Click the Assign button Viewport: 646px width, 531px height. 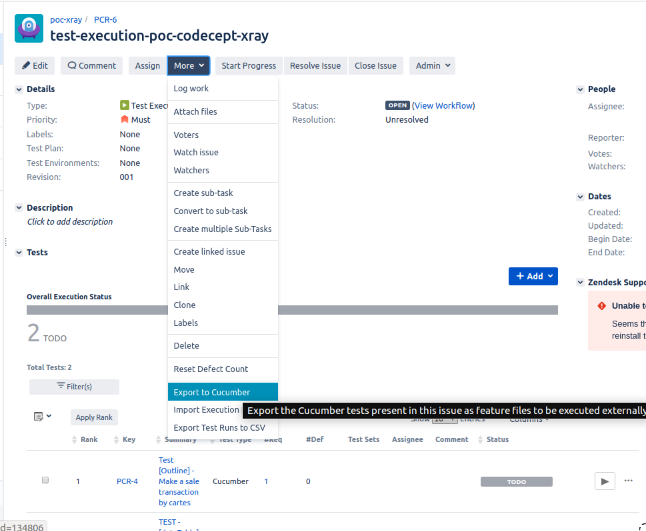147,66
